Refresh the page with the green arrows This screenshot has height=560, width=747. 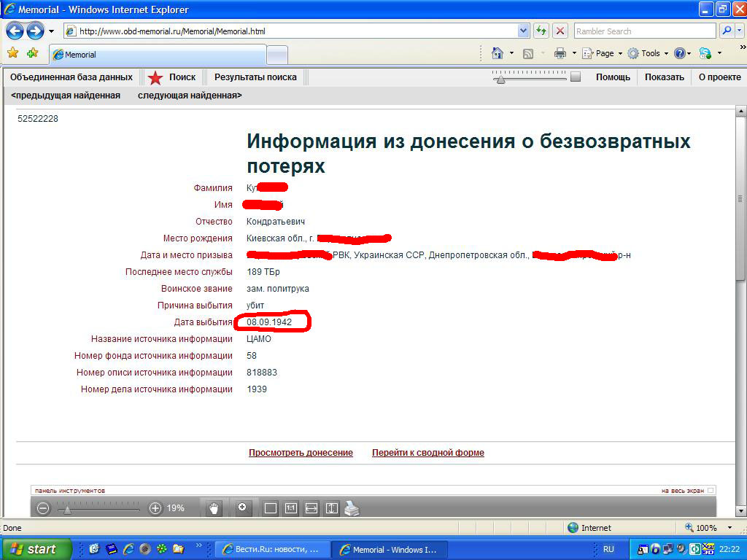(x=541, y=31)
